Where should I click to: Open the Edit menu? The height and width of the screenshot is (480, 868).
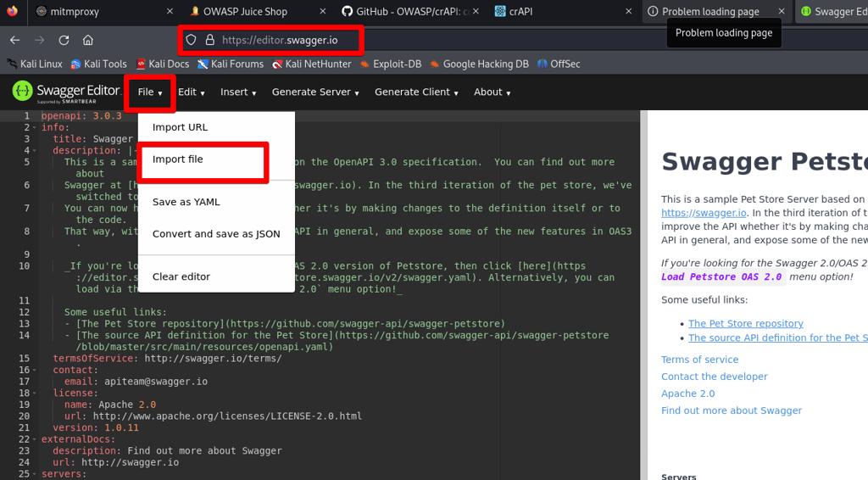pos(192,92)
